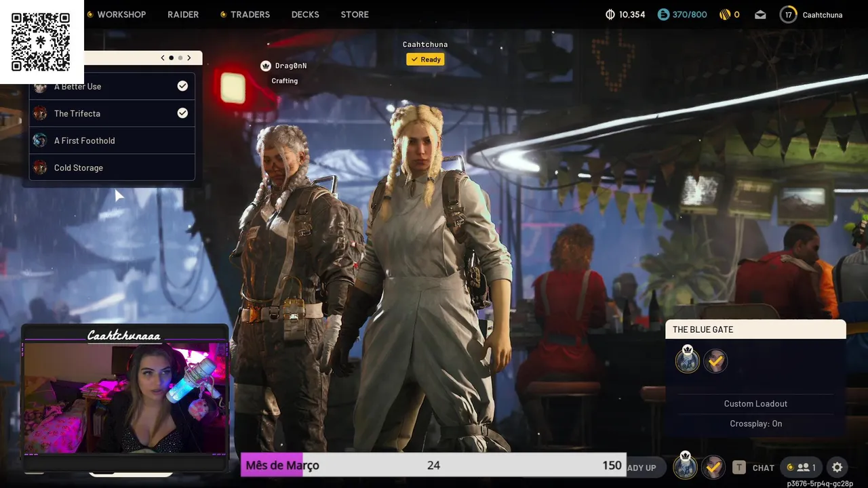The width and height of the screenshot is (868, 488).
Task: Click A First Foothold trader portrait icon
Action: pyautogui.click(x=40, y=140)
